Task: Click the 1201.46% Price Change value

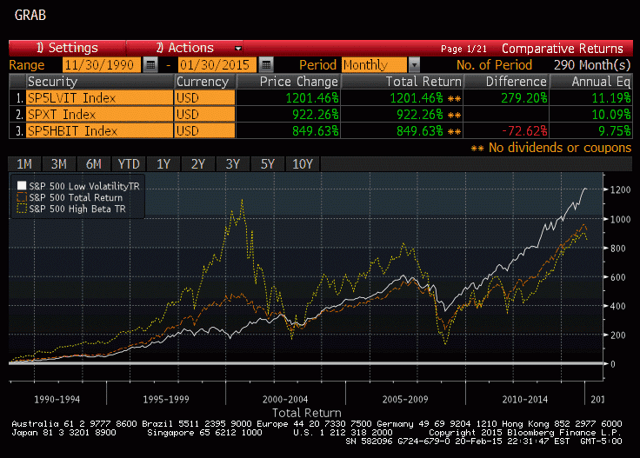Action: pos(312,98)
